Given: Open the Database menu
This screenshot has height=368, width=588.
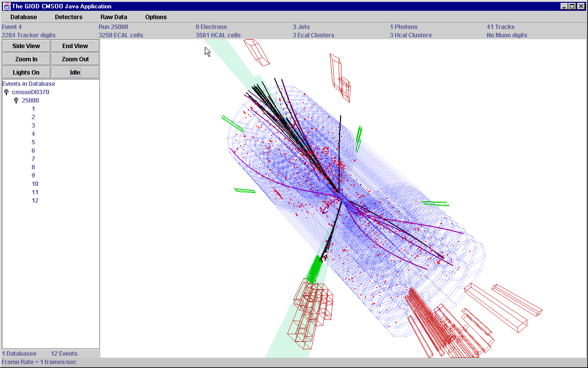Looking at the screenshot, I should click(x=23, y=17).
